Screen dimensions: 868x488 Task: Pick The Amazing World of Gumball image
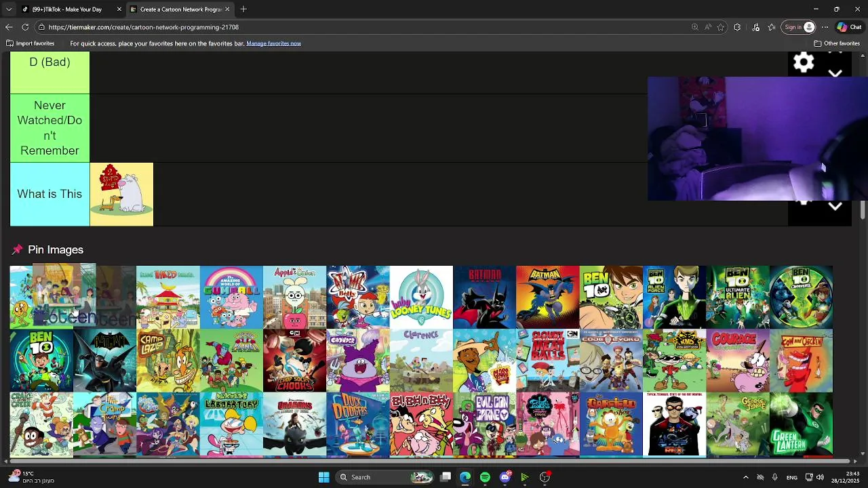point(231,297)
